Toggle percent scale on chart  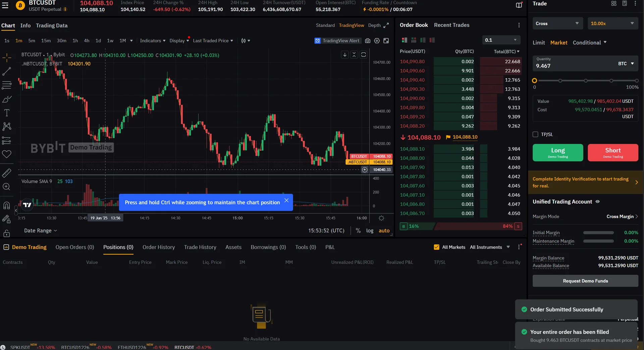[358, 231]
